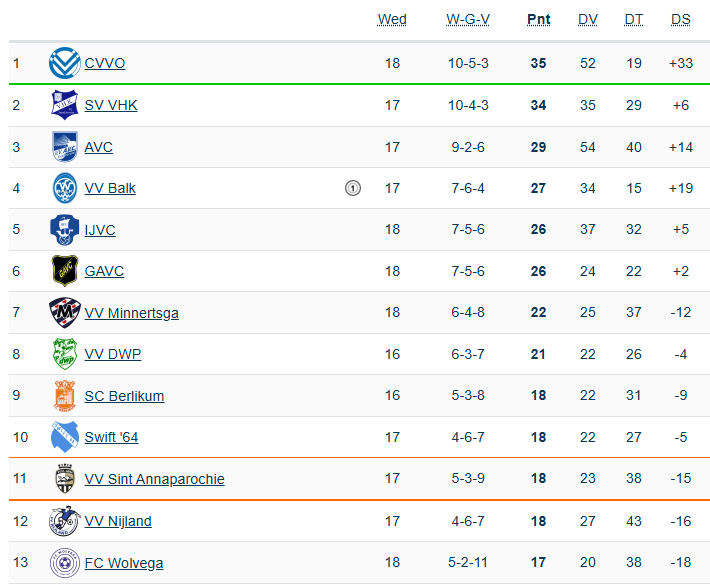Click the IJVC club crest icon
710x588 pixels.
[65, 230]
